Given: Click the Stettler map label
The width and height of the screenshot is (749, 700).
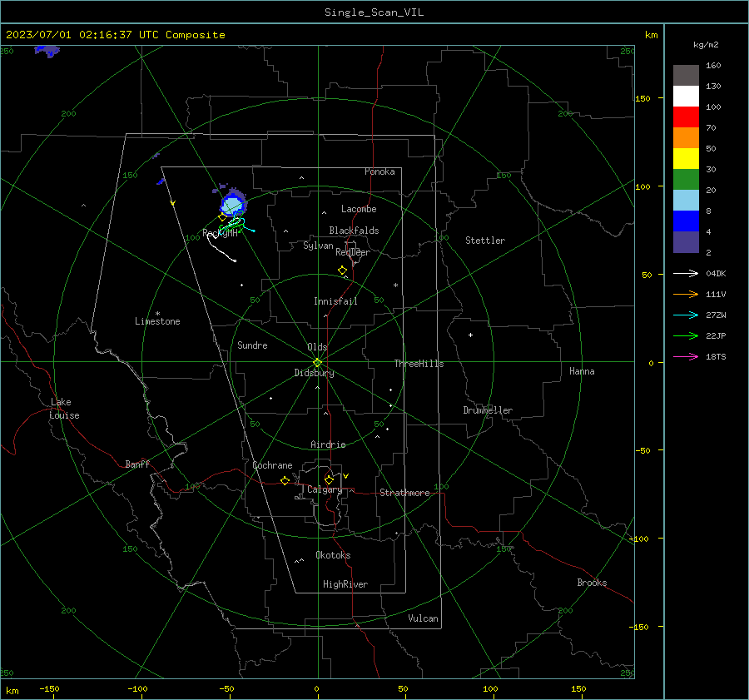Looking at the screenshot, I should pos(485,241).
